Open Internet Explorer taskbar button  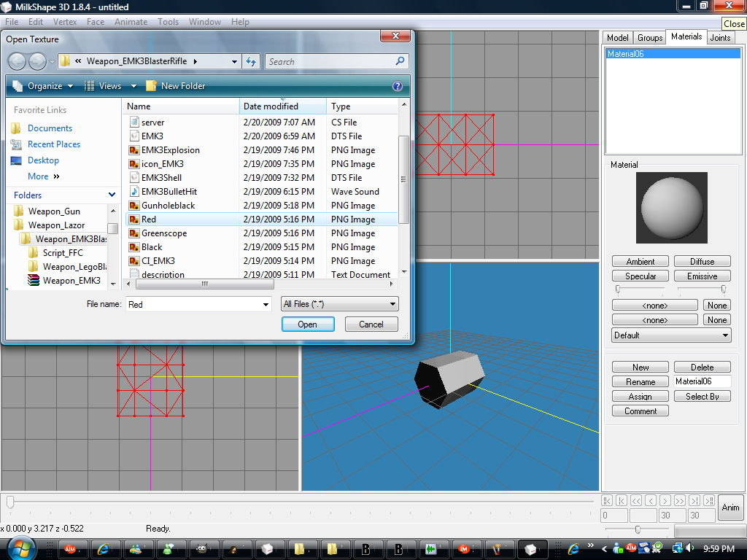[x=106, y=549]
